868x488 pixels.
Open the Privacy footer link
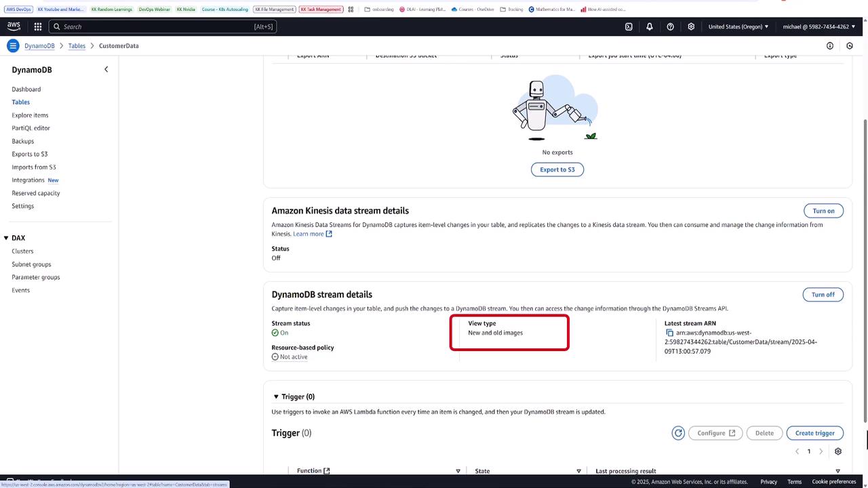(x=768, y=482)
